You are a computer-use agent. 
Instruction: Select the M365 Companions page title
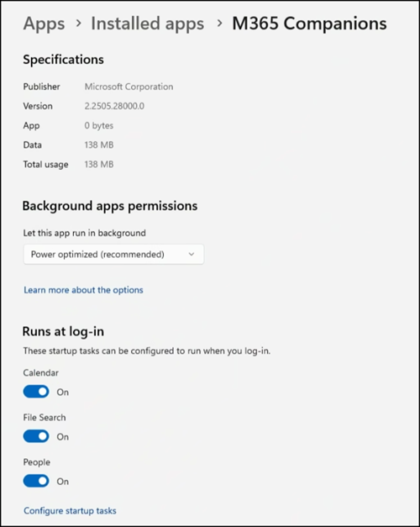(x=309, y=24)
